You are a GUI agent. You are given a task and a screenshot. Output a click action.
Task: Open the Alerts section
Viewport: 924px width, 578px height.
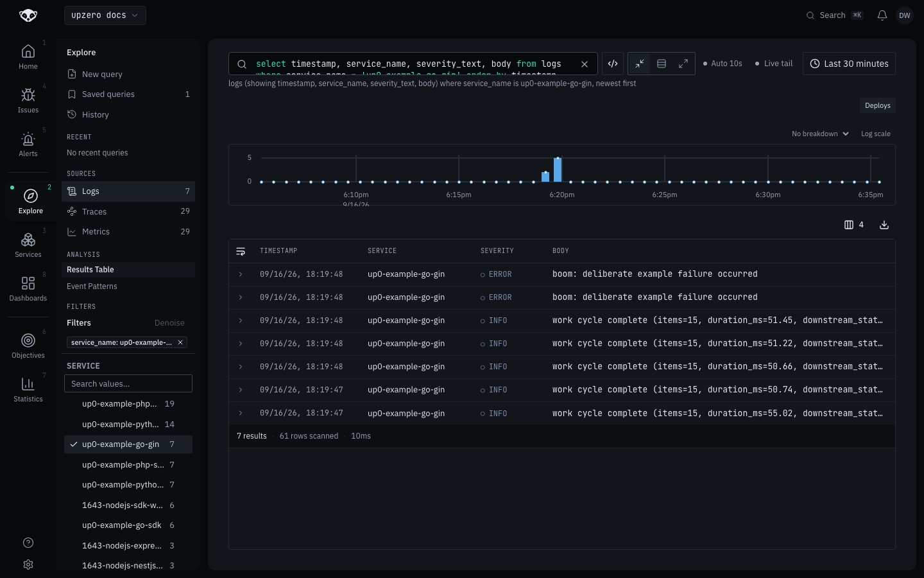pyautogui.click(x=28, y=144)
